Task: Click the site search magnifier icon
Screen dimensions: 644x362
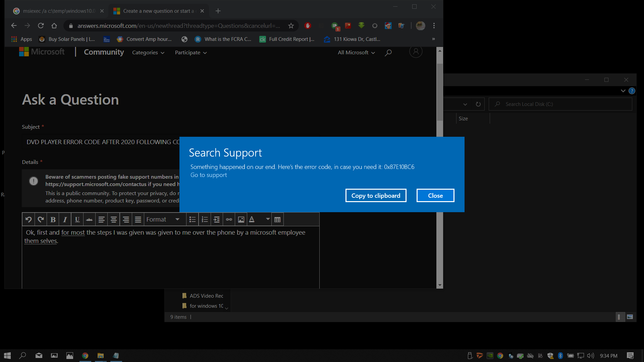Action: pos(388,53)
